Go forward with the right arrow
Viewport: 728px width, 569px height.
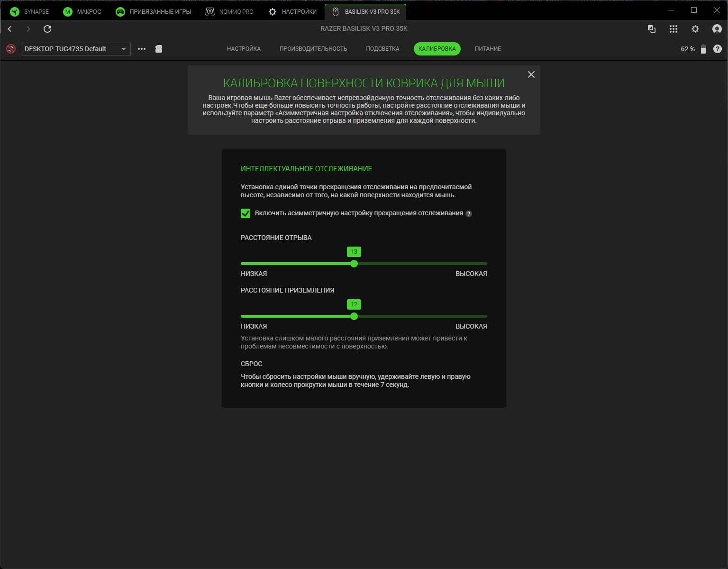[x=28, y=29]
